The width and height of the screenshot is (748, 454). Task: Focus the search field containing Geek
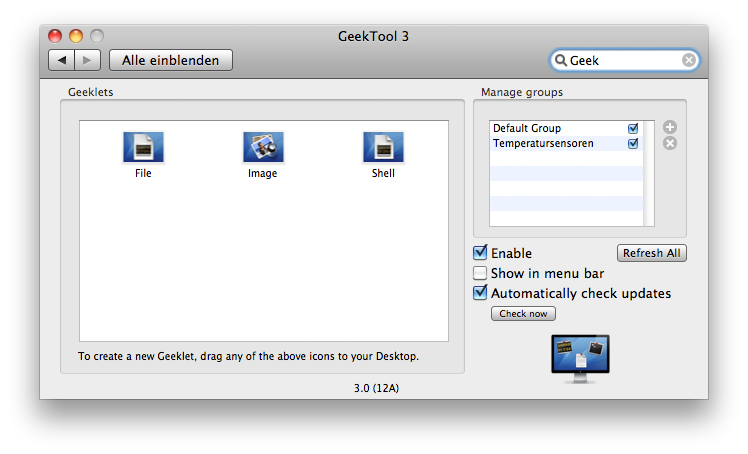(624, 60)
